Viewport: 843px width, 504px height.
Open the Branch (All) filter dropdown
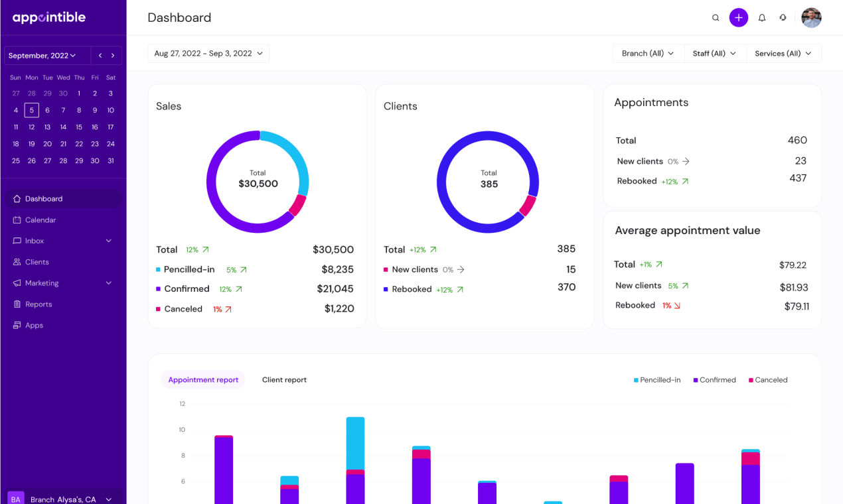649,54
